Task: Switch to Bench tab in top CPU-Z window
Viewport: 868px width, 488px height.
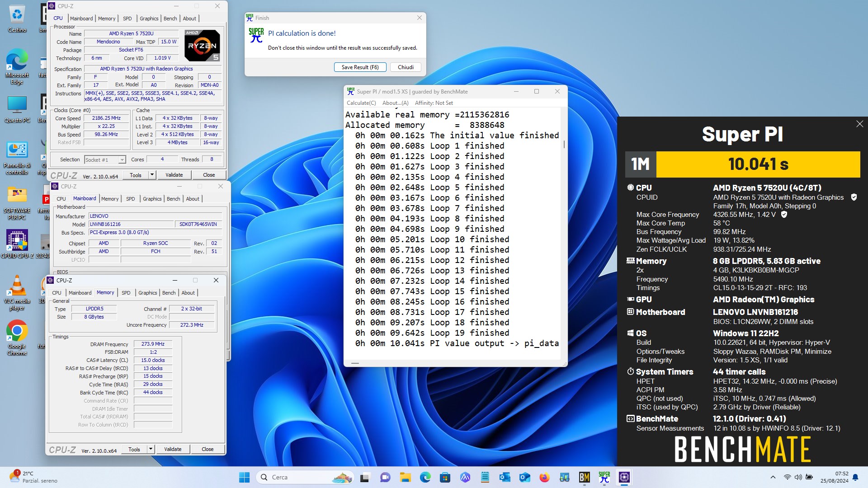Action: (x=170, y=19)
